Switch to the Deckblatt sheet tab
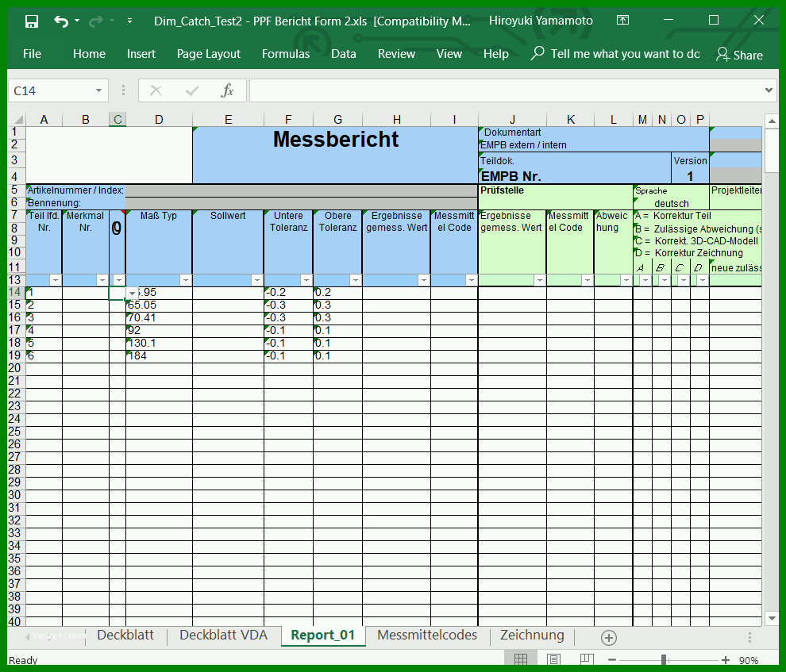This screenshot has height=672, width=786. coord(125,635)
